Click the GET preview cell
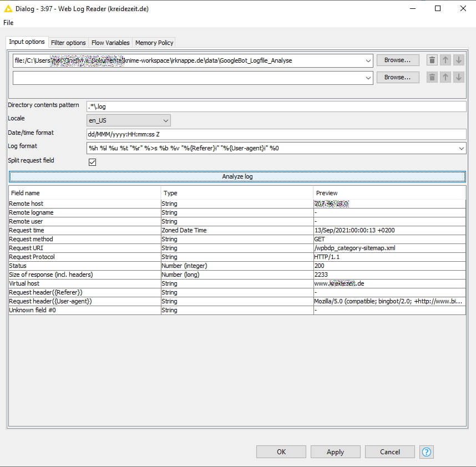Image resolution: width=476 pixels, height=467 pixels. click(x=389, y=239)
